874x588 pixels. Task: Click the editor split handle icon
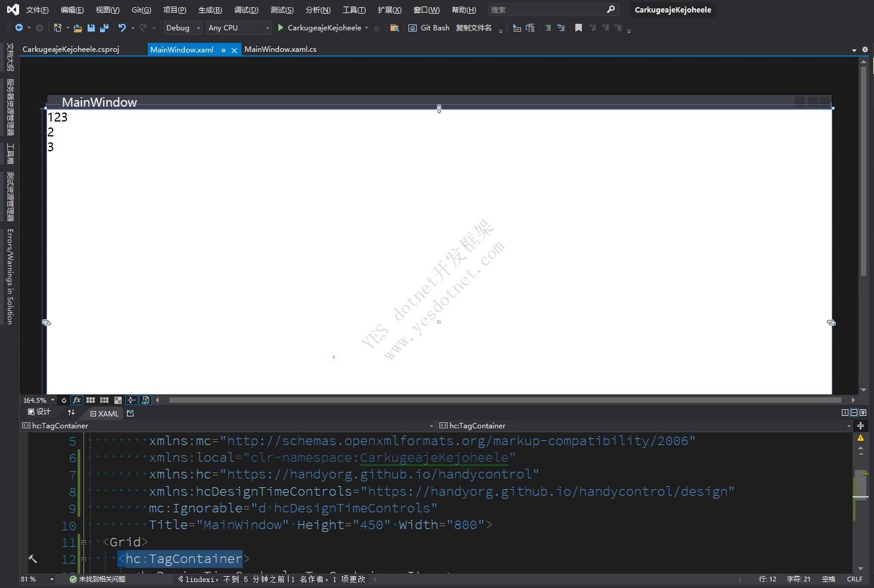coord(860,426)
